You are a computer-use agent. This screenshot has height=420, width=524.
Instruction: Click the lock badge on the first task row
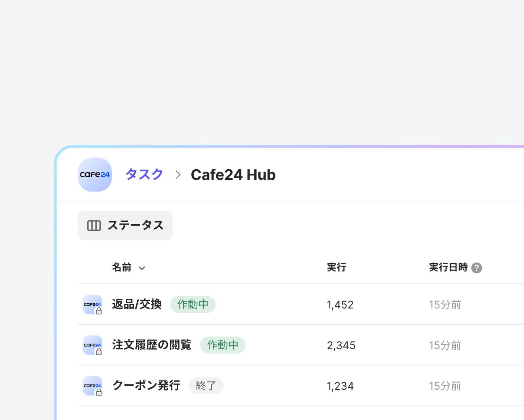(x=99, y=311)
